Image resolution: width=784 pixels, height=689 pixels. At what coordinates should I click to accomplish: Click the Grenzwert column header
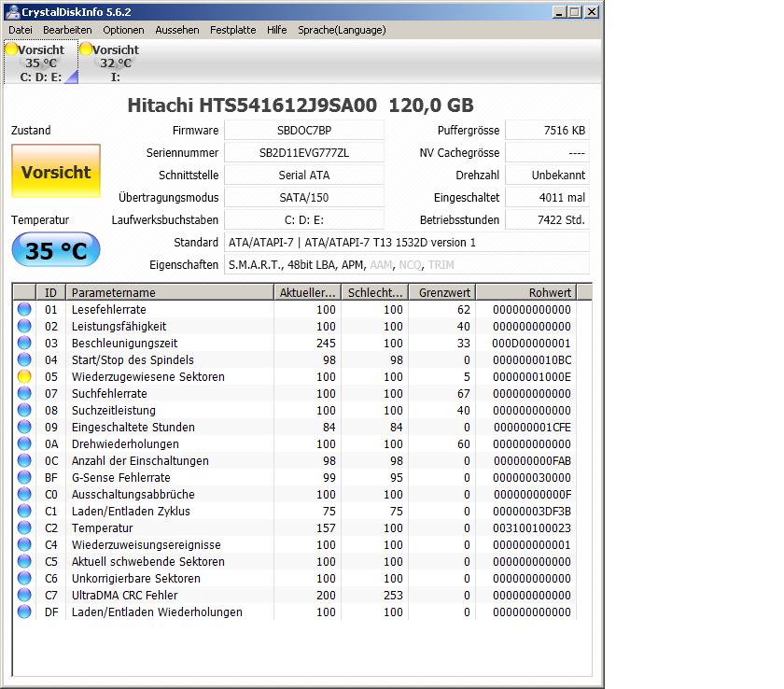coord(441,292)
